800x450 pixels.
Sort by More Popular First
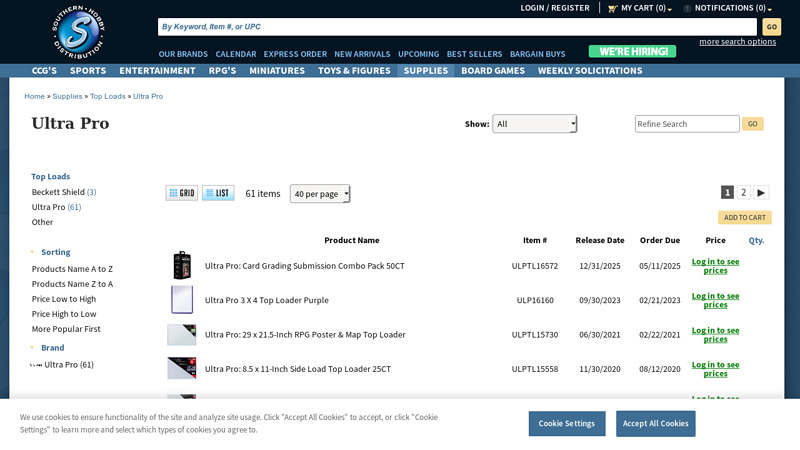(66, 329)
